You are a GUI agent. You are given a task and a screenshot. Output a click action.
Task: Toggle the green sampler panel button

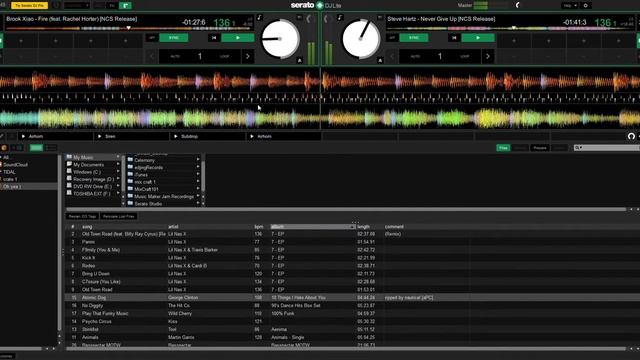coord(125,5)
